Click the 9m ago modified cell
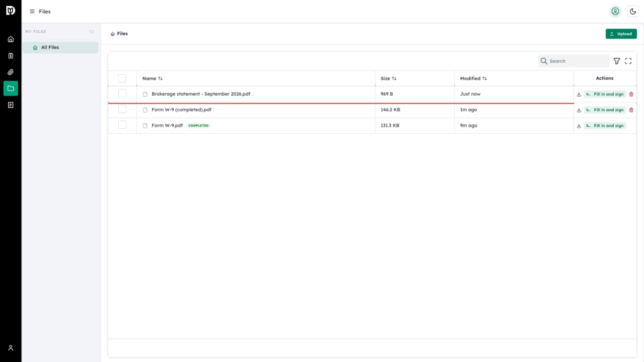 tap(469, 126)
